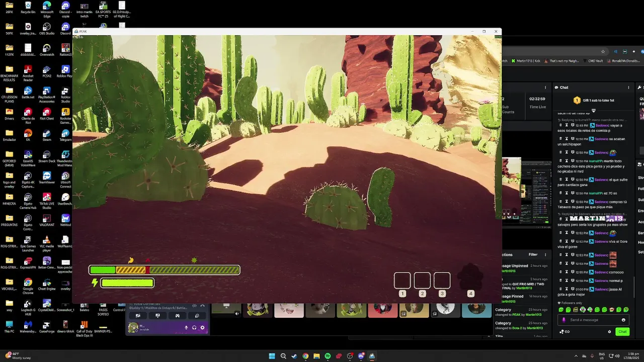The width and height of the screenshot is (644, 362).
Task: Open Cheat Engine desktop shortcut
Action: (47, 283)
